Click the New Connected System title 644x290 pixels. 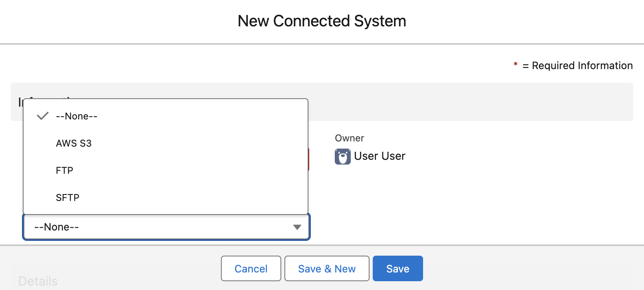pos(322,21)
